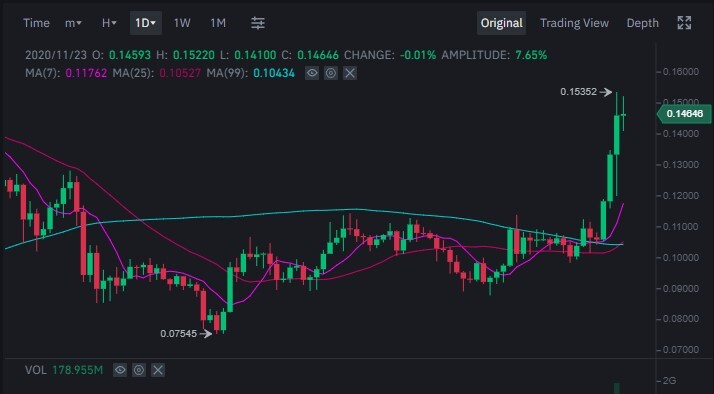Open the 1D interval dropdown
The image size is (714, 394).
click(146, 23)
